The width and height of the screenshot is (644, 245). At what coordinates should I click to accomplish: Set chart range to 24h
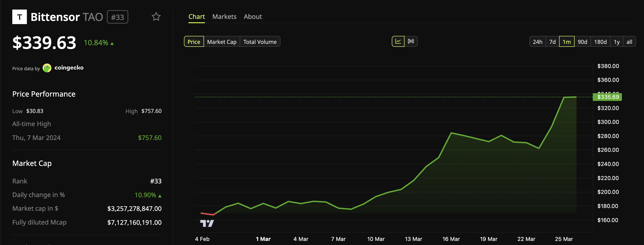[537, 42]
